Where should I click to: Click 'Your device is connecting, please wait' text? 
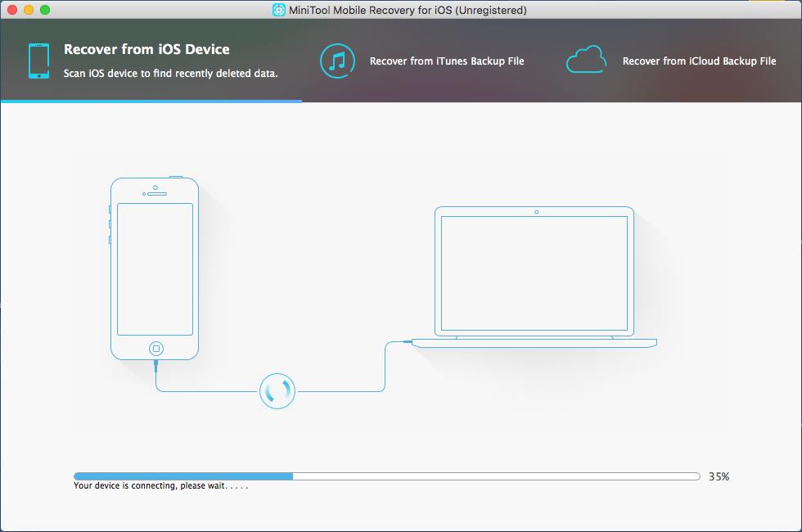[x=160, y=486]
